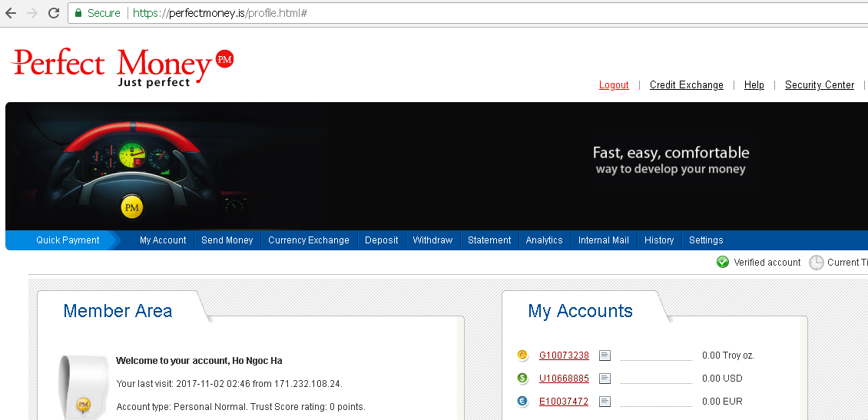
Task: Click the 'Account type: Personal Normal' line
Action: click(240, 407)
